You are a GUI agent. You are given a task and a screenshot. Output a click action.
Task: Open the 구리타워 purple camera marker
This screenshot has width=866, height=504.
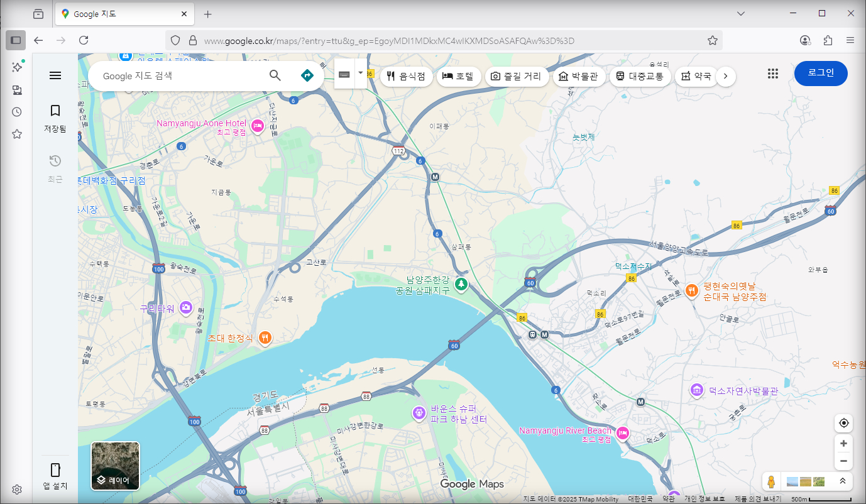pyautogui.click(x=186, y=307)
